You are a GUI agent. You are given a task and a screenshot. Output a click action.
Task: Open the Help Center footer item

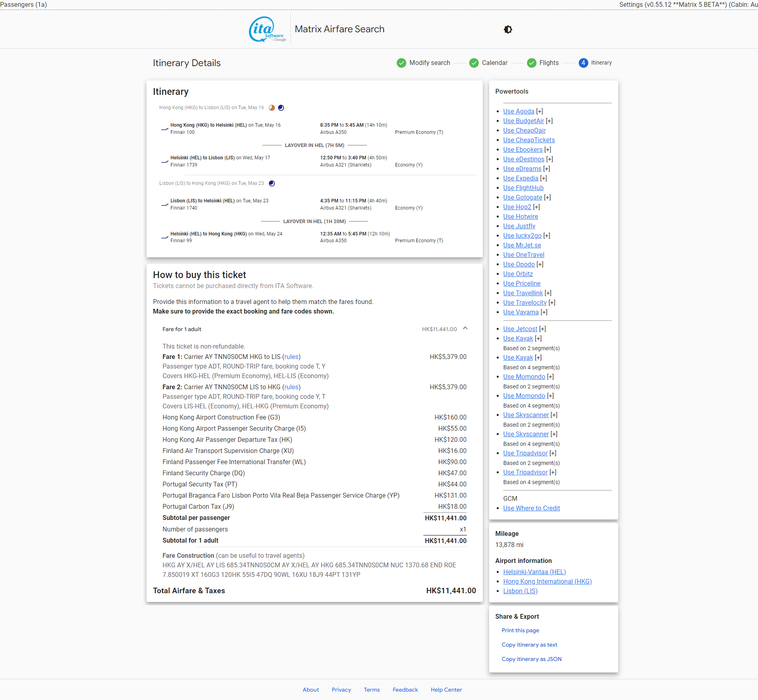point(446,690)
